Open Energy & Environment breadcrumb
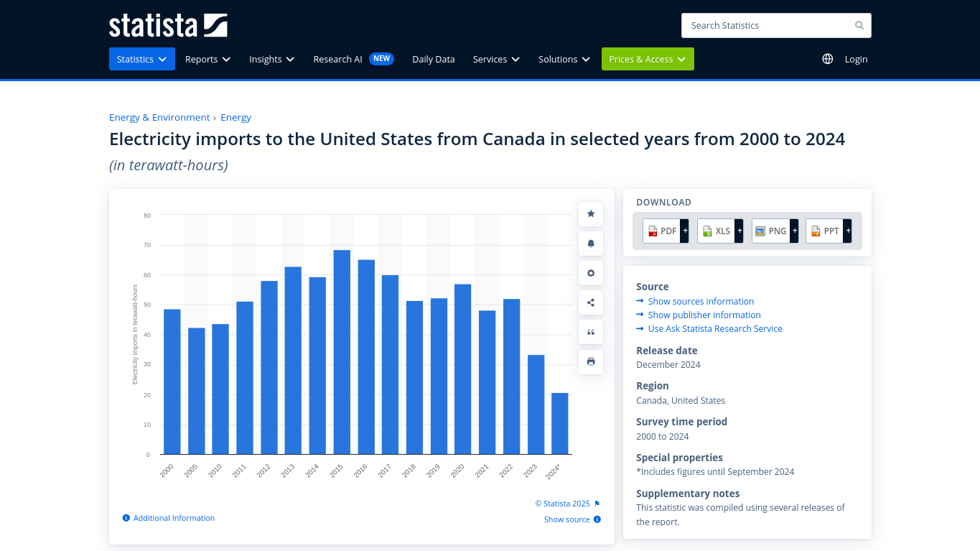Image resolution: width=980 pixels, height=551 pixels. tap(159, 117)
